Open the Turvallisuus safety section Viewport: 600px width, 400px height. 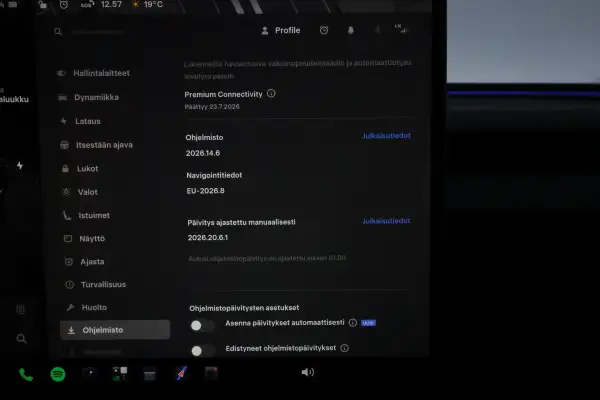tap(96, 284)
